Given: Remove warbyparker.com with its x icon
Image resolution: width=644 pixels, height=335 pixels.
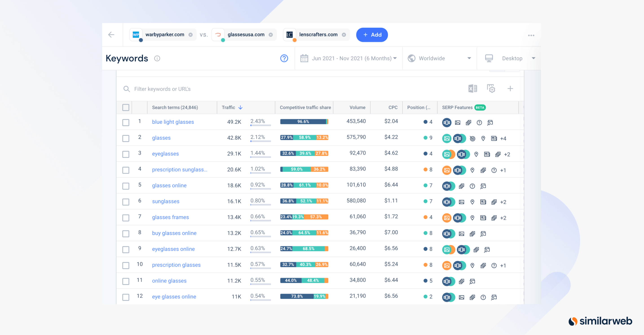Looking at the screenshot, I should pos(190,35).
